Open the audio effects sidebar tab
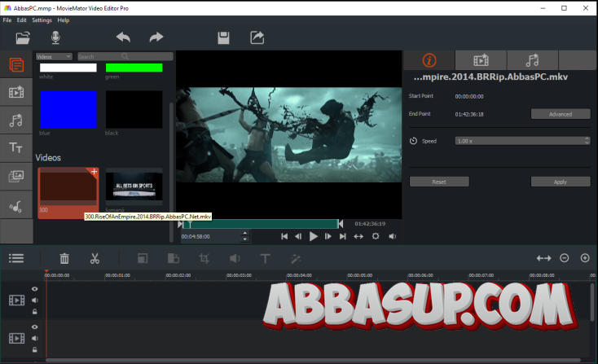The height and width of the screenshot is (364, 598). (x=16, y=121)
